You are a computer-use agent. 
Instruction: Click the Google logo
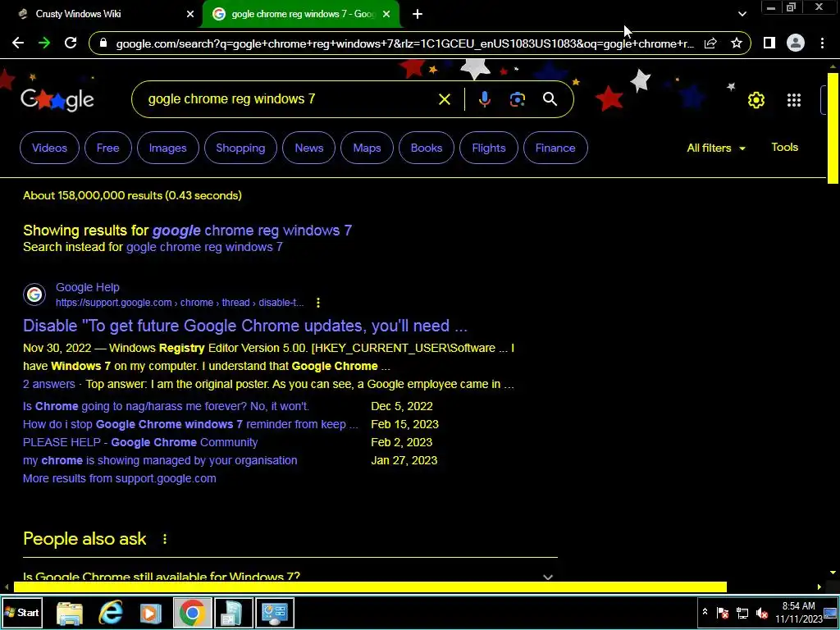coord(57,99)
